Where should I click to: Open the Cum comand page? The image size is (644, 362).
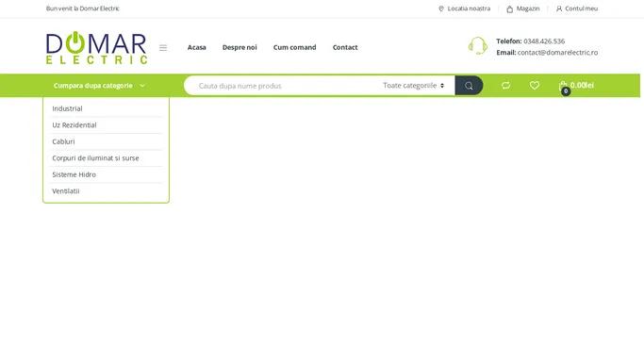click(x=294, y=47)
